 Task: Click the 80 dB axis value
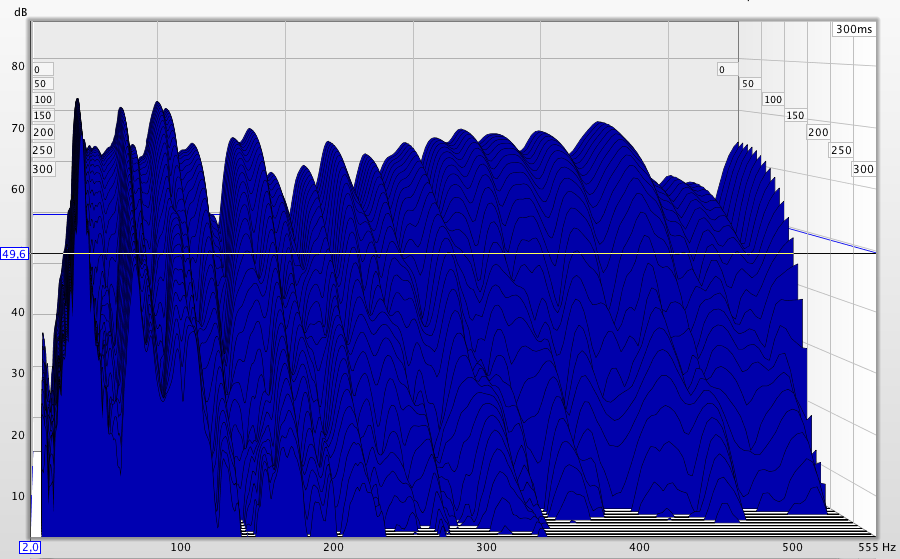point(18,66)
